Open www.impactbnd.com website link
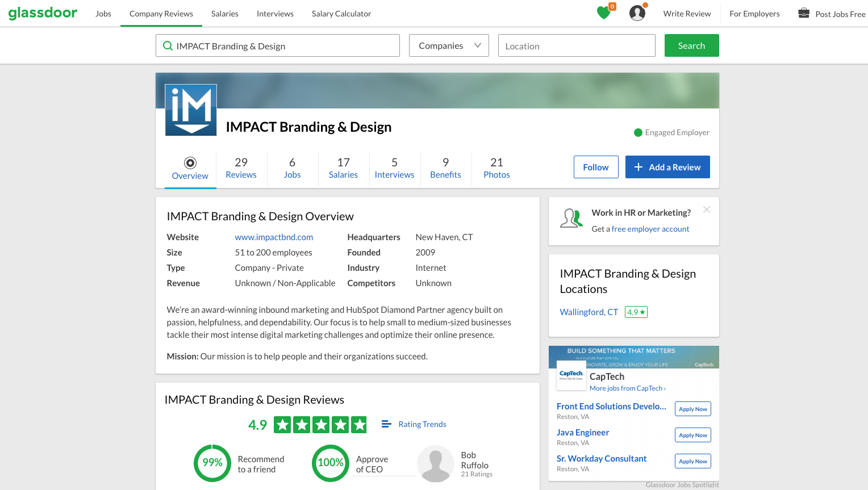 274,237
